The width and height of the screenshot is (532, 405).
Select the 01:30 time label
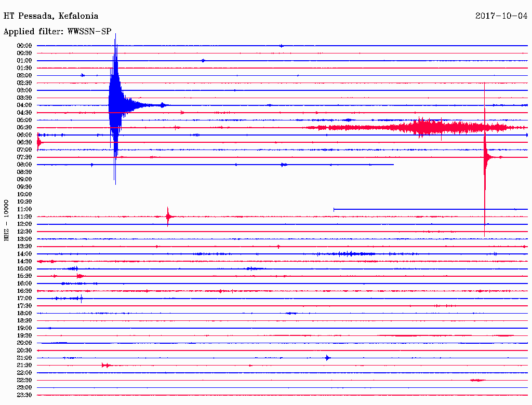(x=24, y=68)
